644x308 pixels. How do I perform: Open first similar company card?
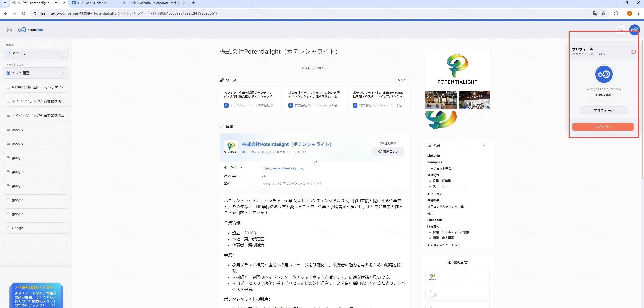point(457,277)
